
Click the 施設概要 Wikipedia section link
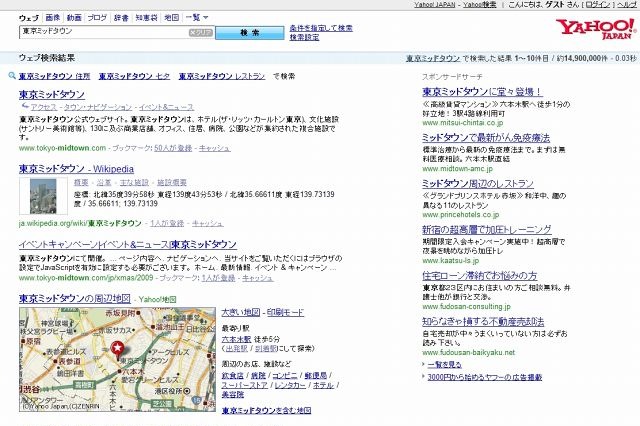172,182
